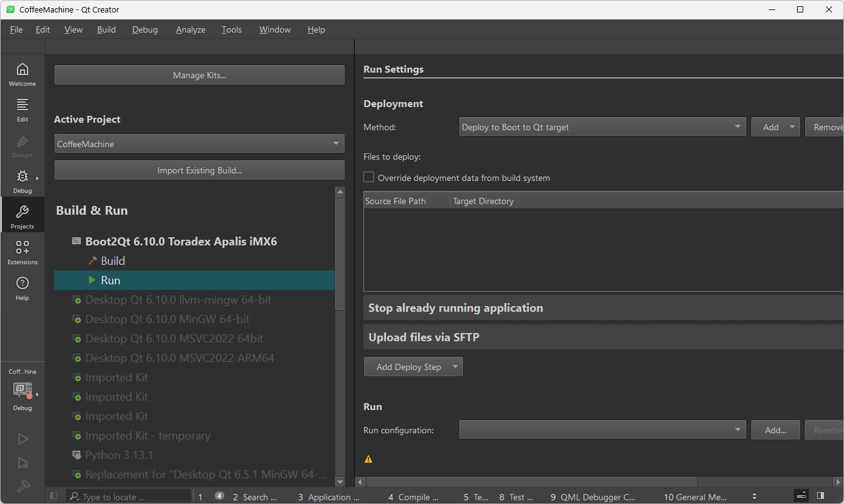Open the Add Deploy Step dropdown
Screen dimensions: 844x504
[x=413, y=366]
